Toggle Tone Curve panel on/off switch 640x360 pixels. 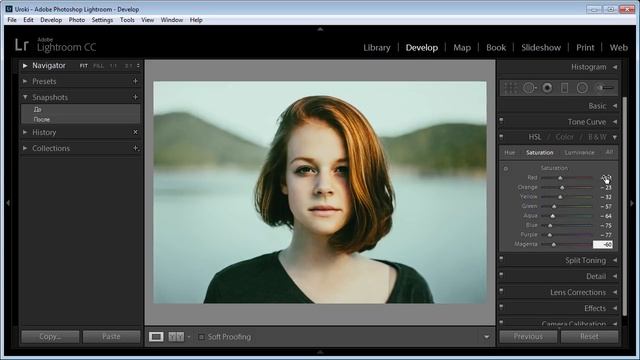coord(501,121)
